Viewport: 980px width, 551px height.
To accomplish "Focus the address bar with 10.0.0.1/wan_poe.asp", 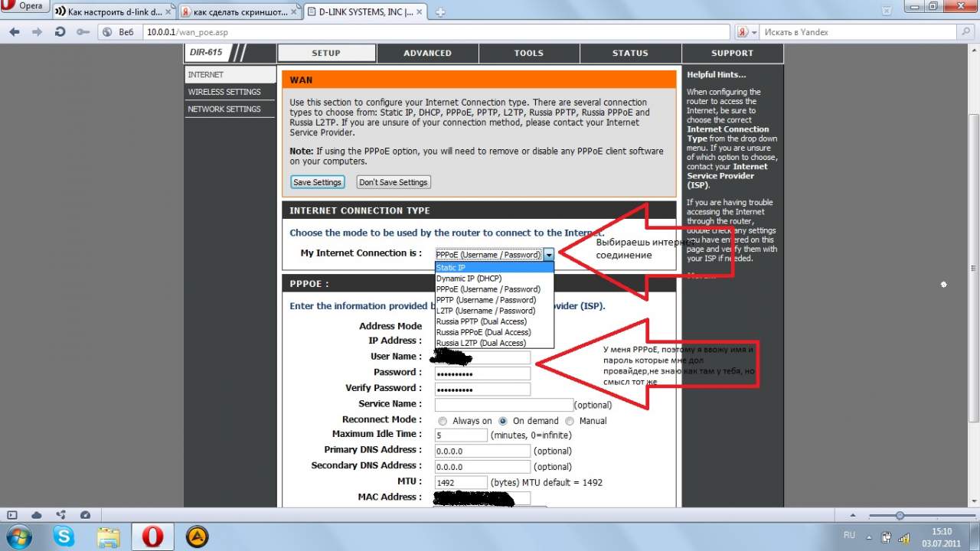I will pyautogui.click(x=436, y=32).
